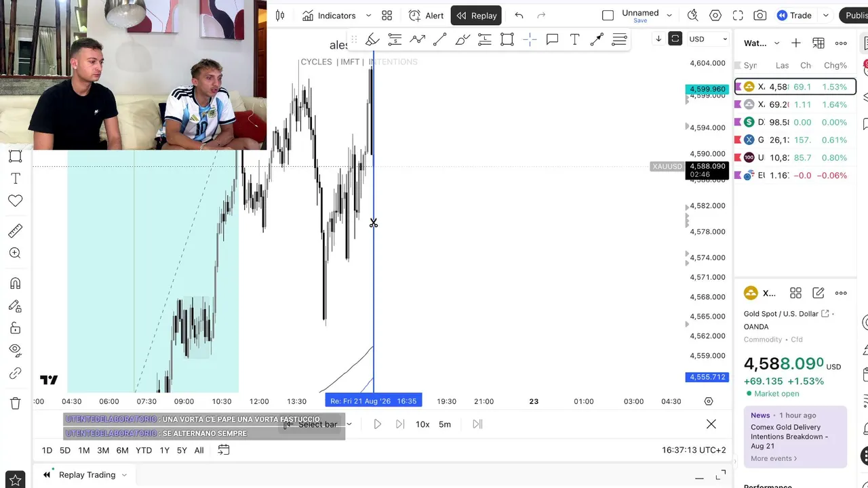Select the long position tool in floating toolbar
This screenshot has height=488, width=868.
484,40
